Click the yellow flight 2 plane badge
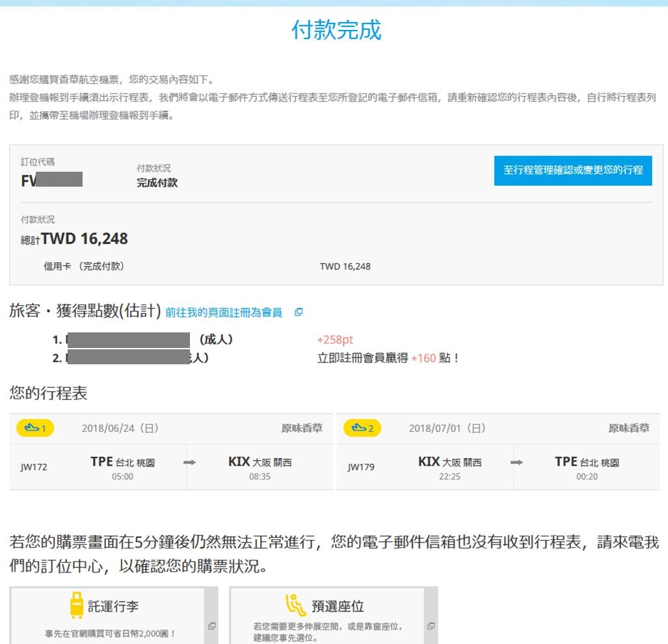This screenshot has height=644, width=668. tap(362, 428)
